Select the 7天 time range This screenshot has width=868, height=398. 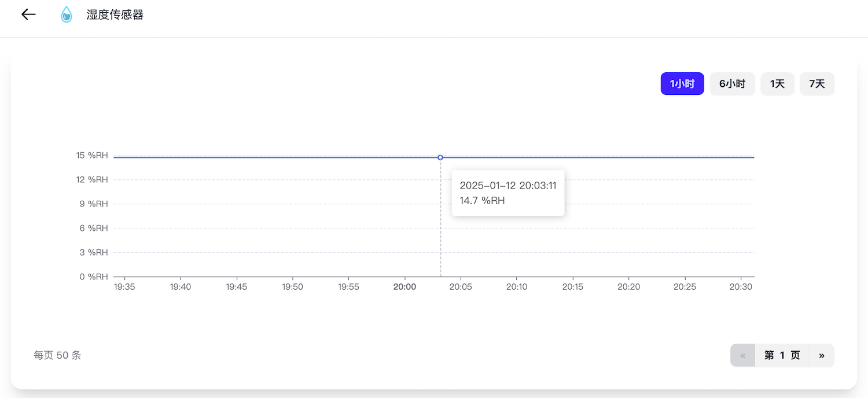(x=817, y=83)
